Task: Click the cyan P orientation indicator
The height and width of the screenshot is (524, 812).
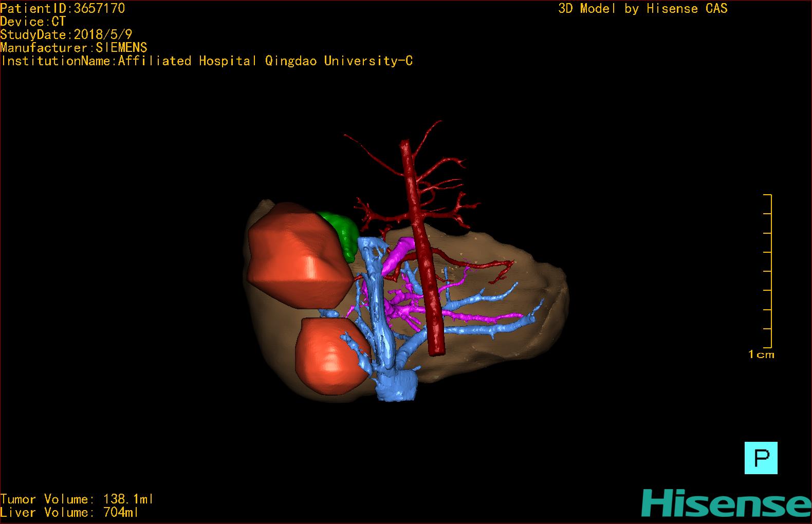Action: pyautogui.click(x=761, y=458)
